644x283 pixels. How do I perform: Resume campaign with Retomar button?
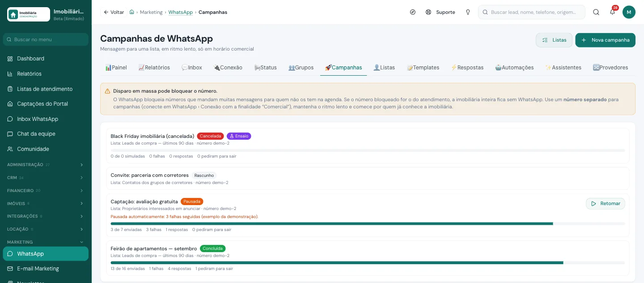pos(606,204)
